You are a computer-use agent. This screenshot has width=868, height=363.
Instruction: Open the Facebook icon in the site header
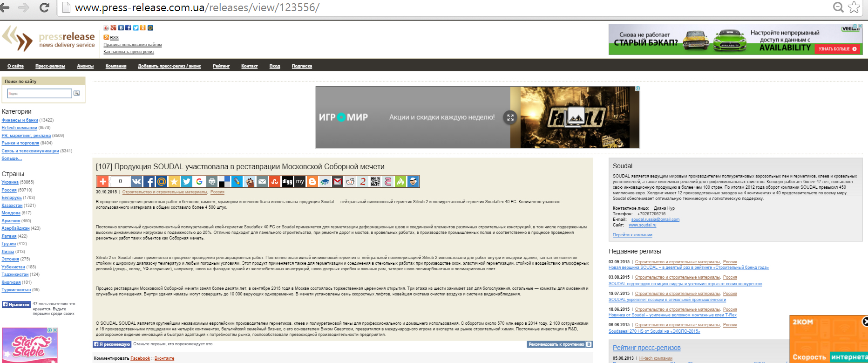tap(128, 28)
